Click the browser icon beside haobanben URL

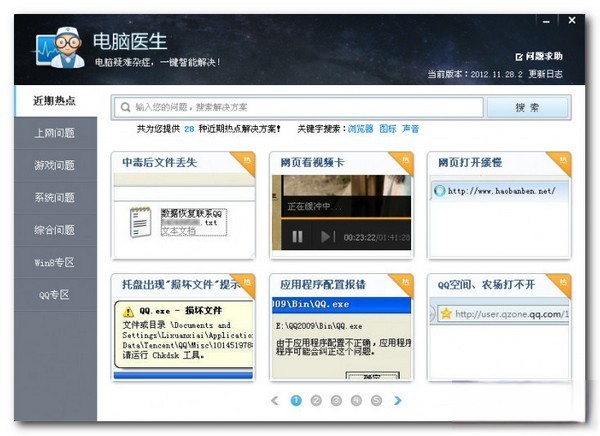[x=440, y=191]
